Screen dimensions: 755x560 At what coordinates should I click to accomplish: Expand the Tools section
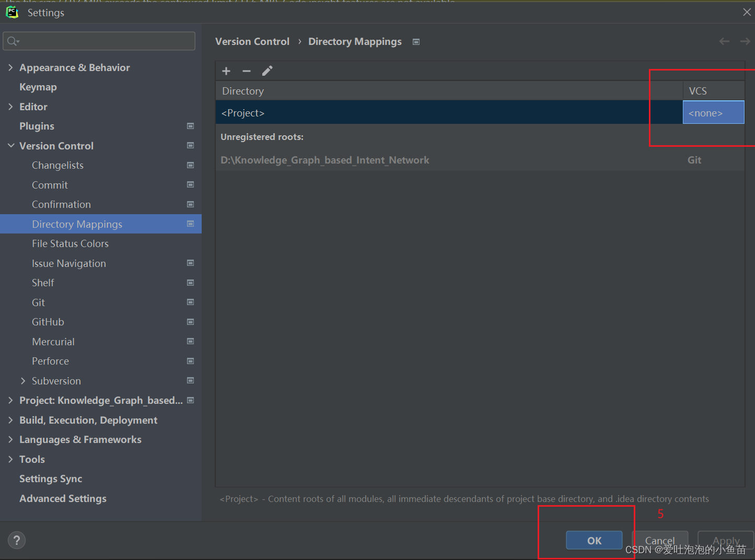10,459
